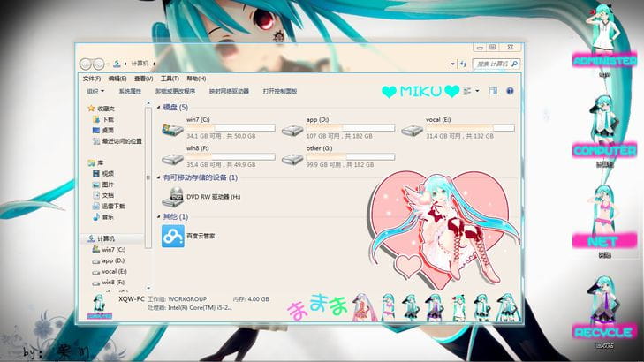Collapse the 其他 (1) group

click(159, 216)
